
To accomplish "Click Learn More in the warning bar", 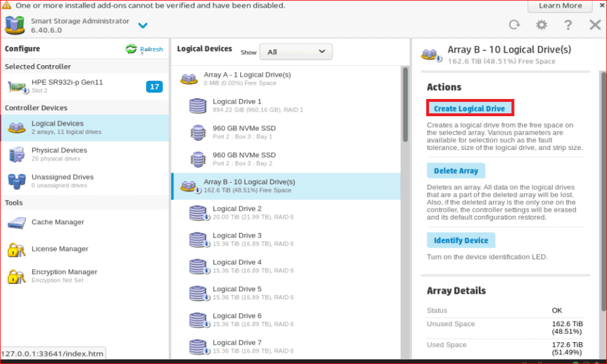I will click(560, 6).
